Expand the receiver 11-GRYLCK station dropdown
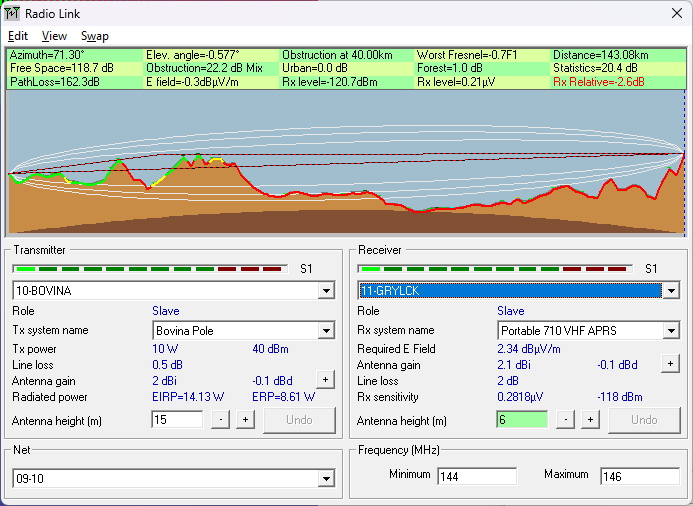The width and height of the screenshot is (693, 506). (671, 291)
